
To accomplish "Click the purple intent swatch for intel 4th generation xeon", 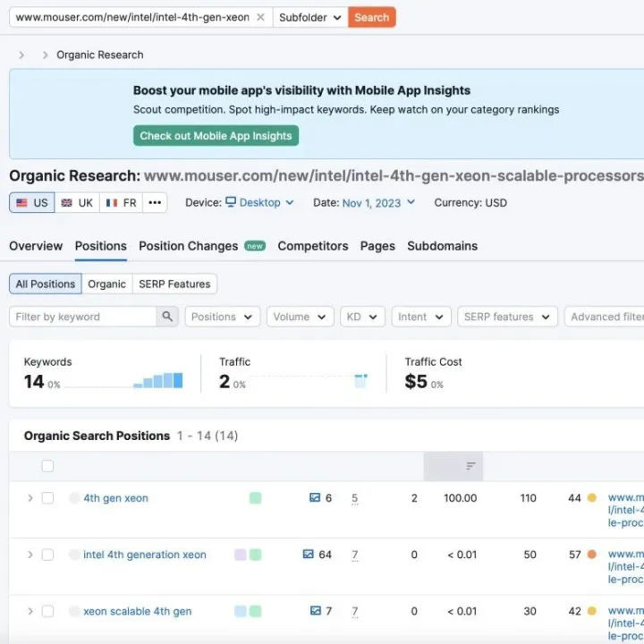I will pyautogui.click(x=240, y=555).
